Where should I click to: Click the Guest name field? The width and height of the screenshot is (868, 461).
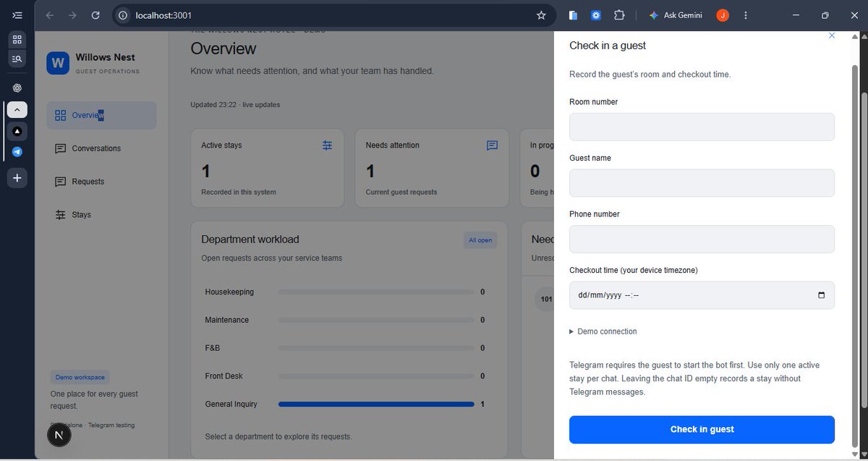click(x=702, y=183)
